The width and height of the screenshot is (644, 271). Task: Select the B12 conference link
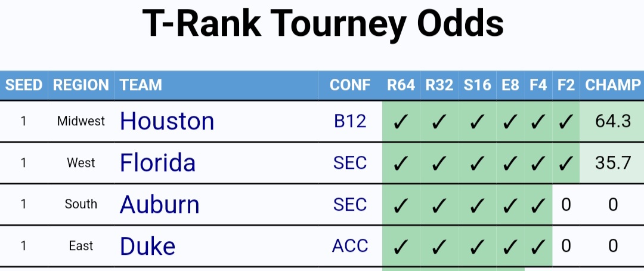tap(350, 121)
